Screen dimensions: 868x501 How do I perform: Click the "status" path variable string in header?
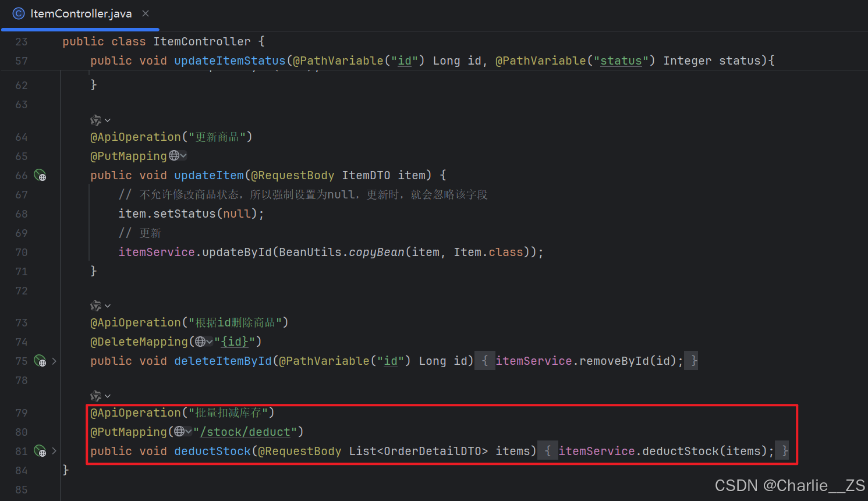click(x=621, y=61)
